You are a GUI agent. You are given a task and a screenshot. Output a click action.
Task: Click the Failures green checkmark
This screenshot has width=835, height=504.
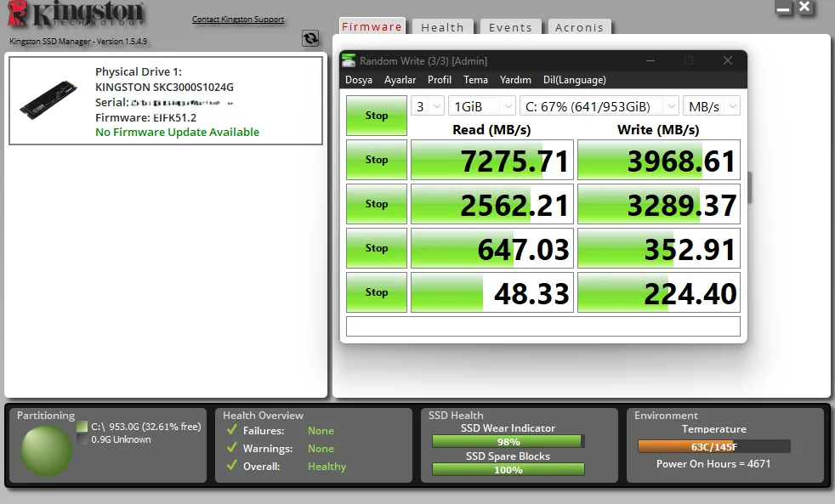(x=231, y=430)
